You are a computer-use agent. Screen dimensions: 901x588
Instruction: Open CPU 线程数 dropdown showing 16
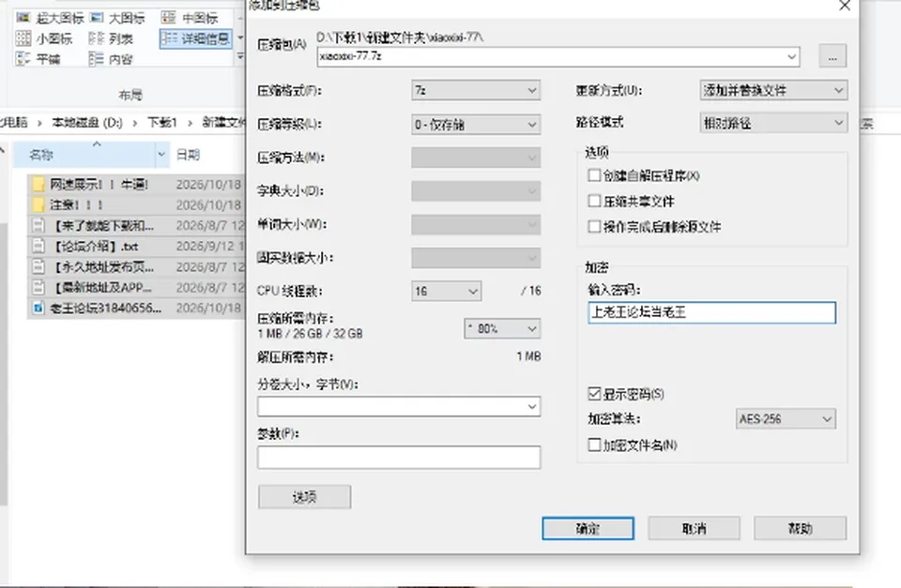pos(447,291)
